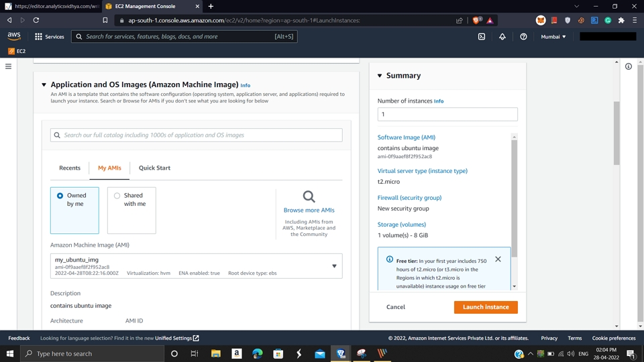
Task: Open Microsoft Edge from taskbar
Action: click(x=258, y=353)
